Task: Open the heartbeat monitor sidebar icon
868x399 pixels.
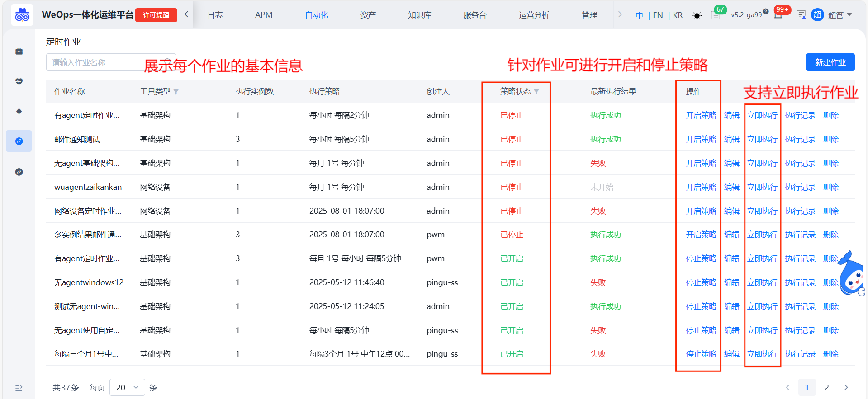Action: (x=19, y=81)
